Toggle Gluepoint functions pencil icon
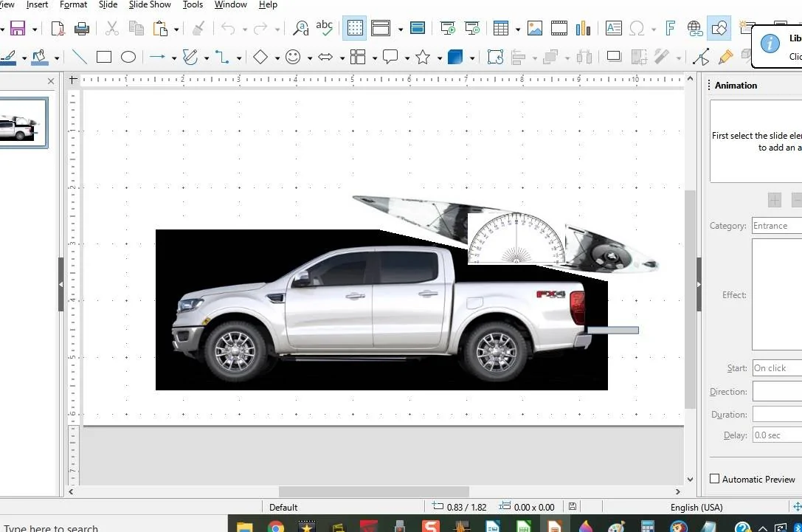Image resolution: width=802 pixels, height=532 pixels. [725, 57]
